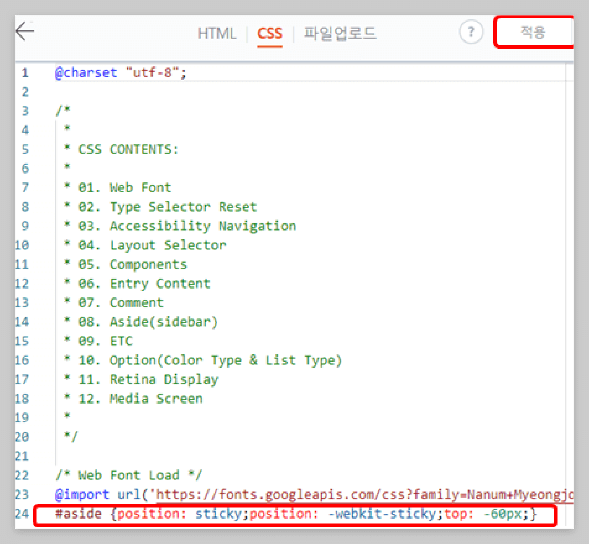Click the comment end '*/' on line 20
The height and width of the screenshot is (544, 589).
71,437
